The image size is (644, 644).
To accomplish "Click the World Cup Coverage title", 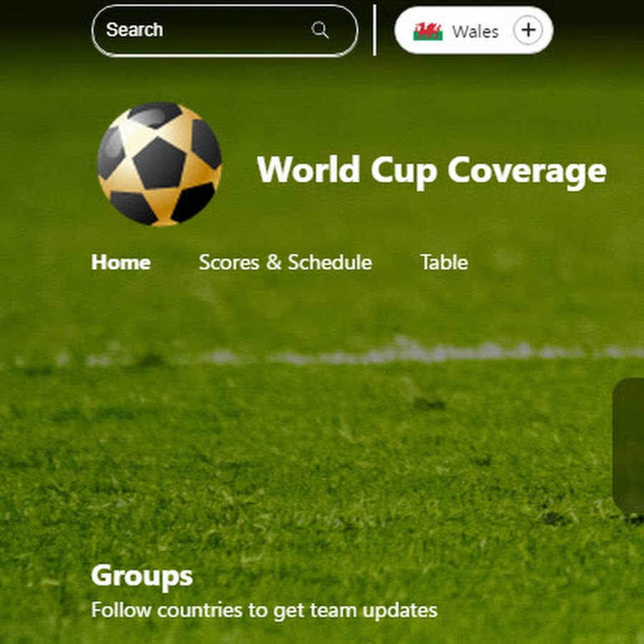I will point(431,170).
